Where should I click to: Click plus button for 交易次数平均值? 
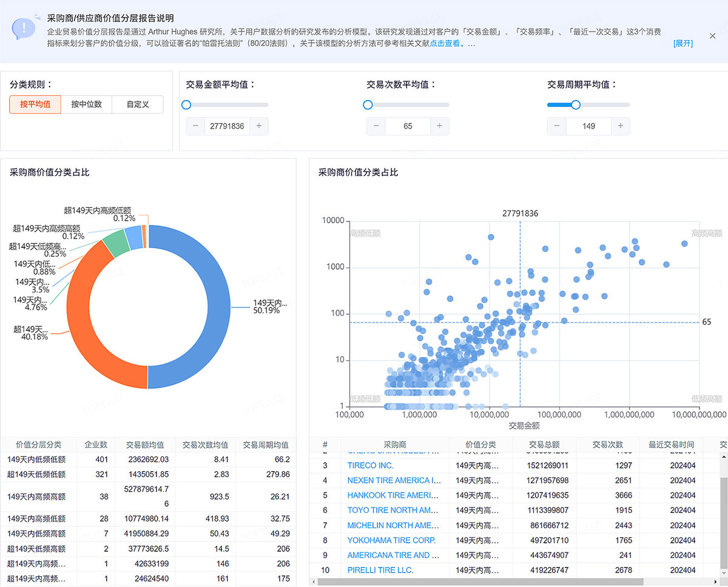click(x=440, y=126)
